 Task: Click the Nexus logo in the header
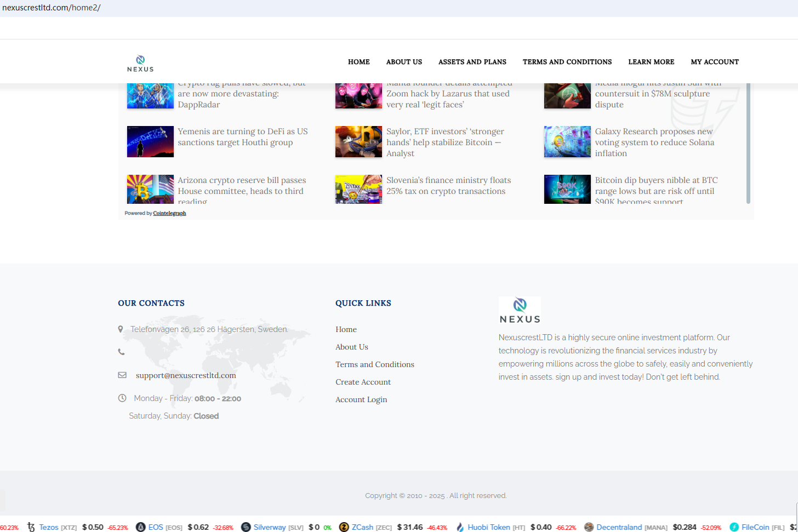140,63
